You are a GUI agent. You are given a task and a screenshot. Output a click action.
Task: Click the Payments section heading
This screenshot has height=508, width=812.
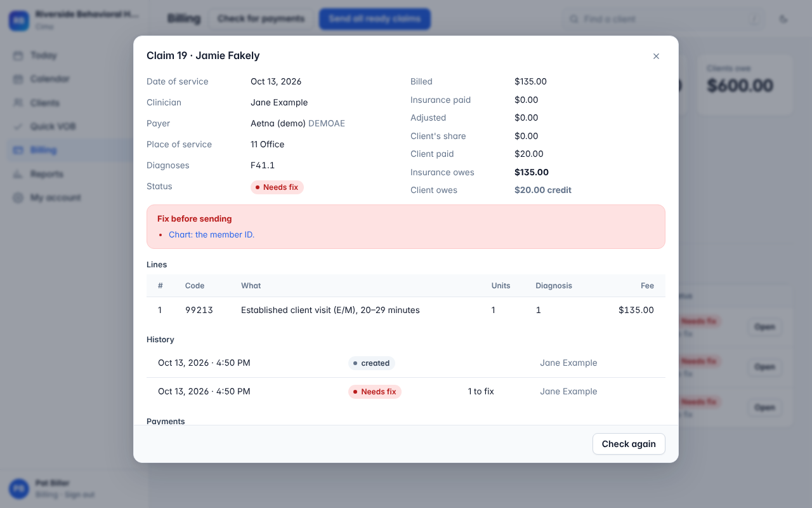166,421
